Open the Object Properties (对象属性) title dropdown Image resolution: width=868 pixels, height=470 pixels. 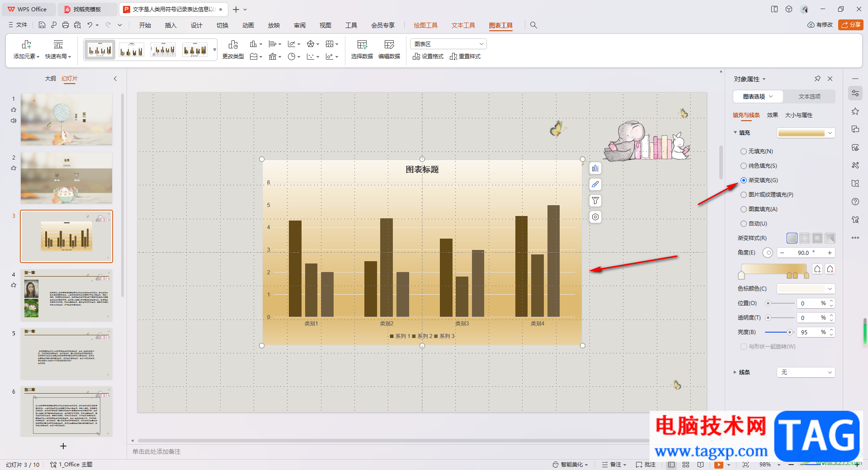coord(750,79)
